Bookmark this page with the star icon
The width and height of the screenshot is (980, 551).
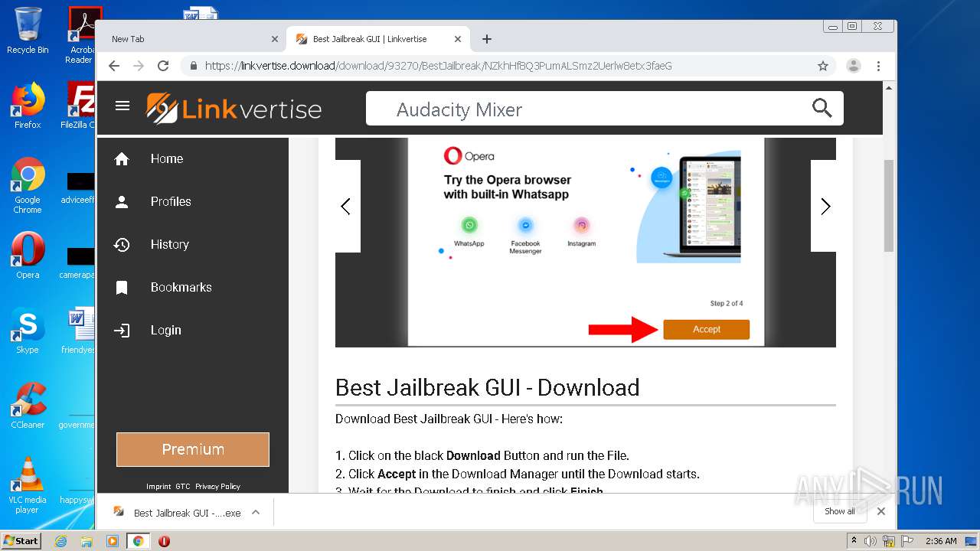pyautogui.click(x=823, y=66)
